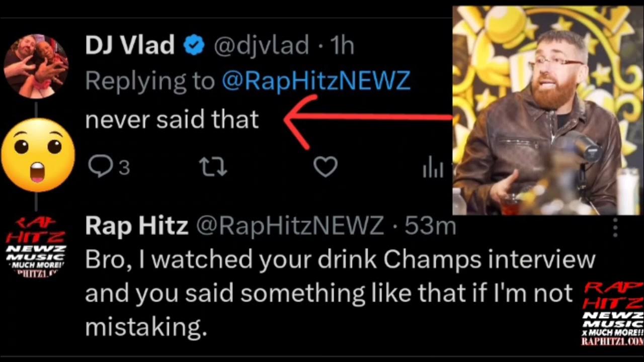Click the 'Bro, I watched your drink Champs' tweet
This screenshot has height=362, width=644.
click(332, 293)
